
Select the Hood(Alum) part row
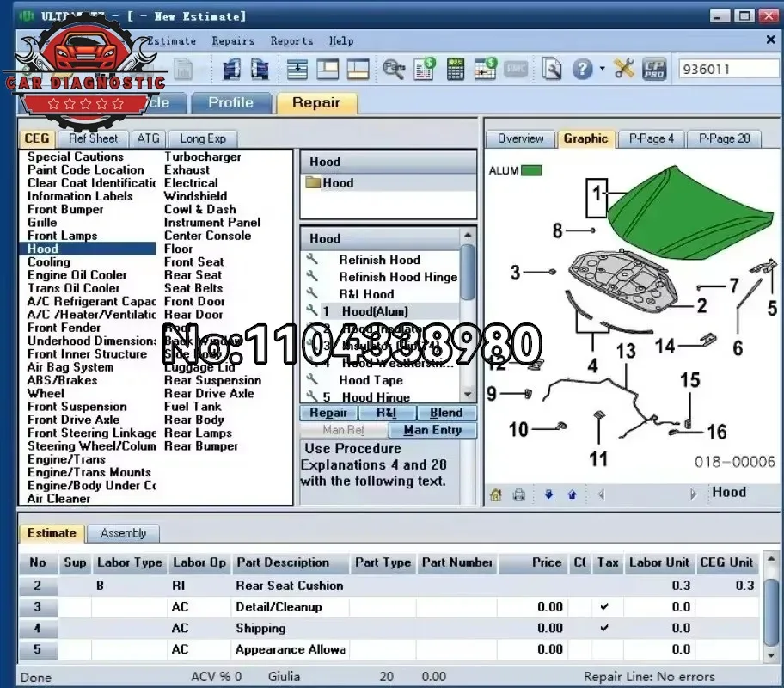tap(380, 311)
